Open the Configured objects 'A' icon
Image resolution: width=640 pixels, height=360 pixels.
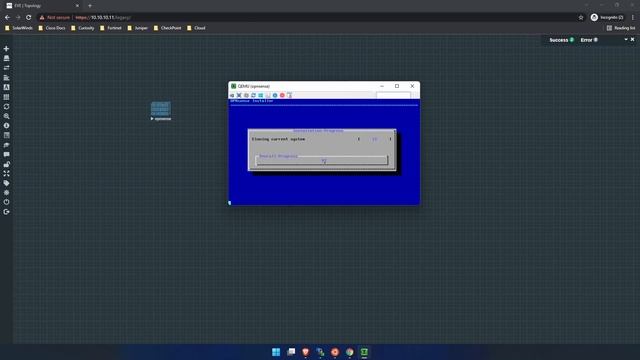[x=6, y=87]
